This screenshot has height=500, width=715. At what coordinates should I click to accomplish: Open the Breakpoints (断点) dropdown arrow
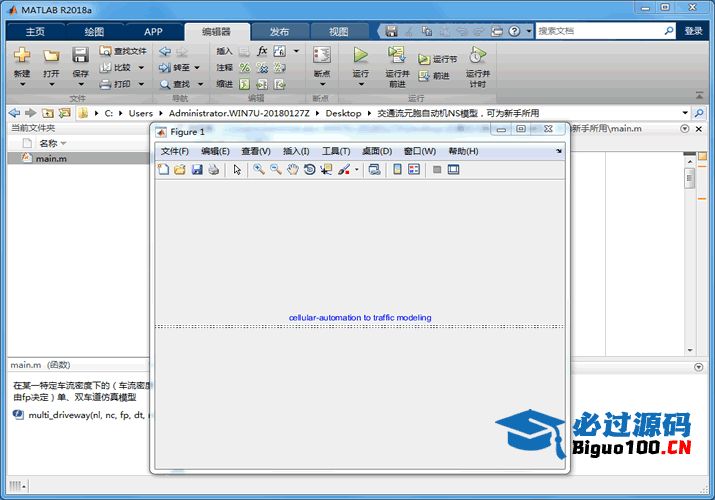[x=322, y=84]
